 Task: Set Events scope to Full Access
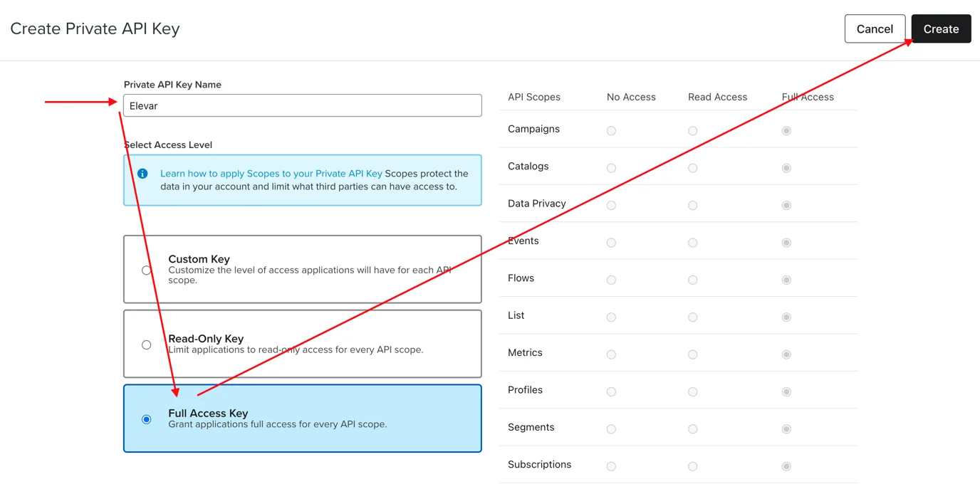click(x=786, y=243)
